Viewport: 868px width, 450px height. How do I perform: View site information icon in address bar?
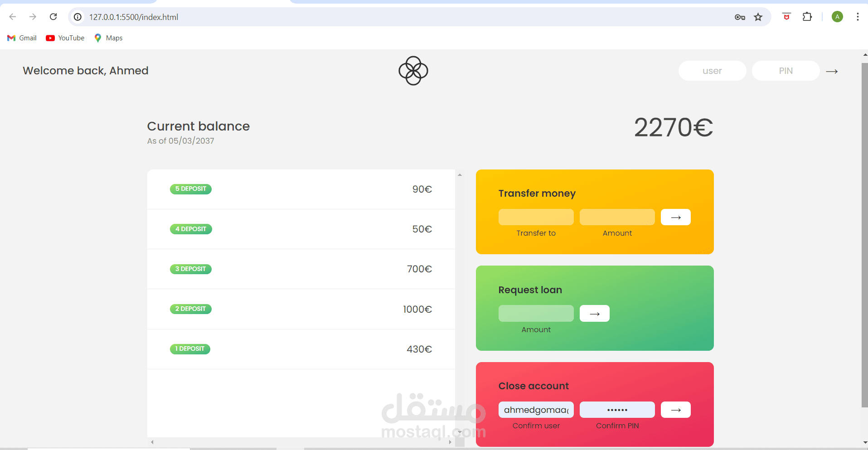[x=78, y=17]
